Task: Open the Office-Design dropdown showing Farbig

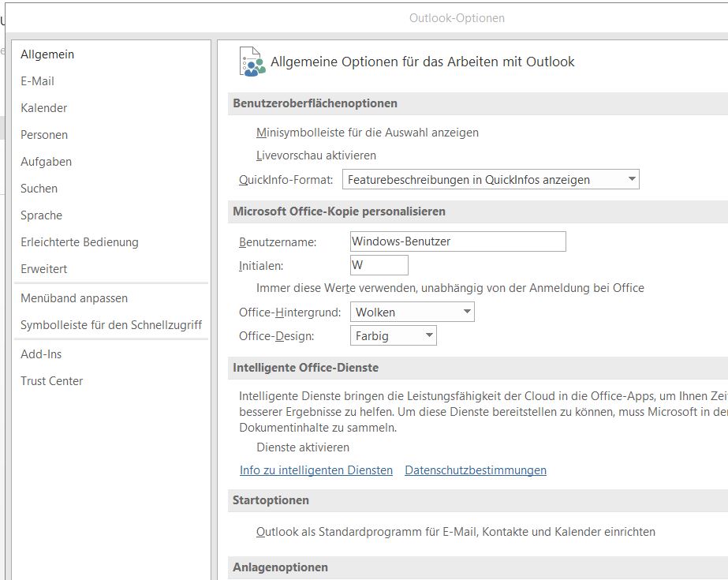Action: click(x=394, y=335)
